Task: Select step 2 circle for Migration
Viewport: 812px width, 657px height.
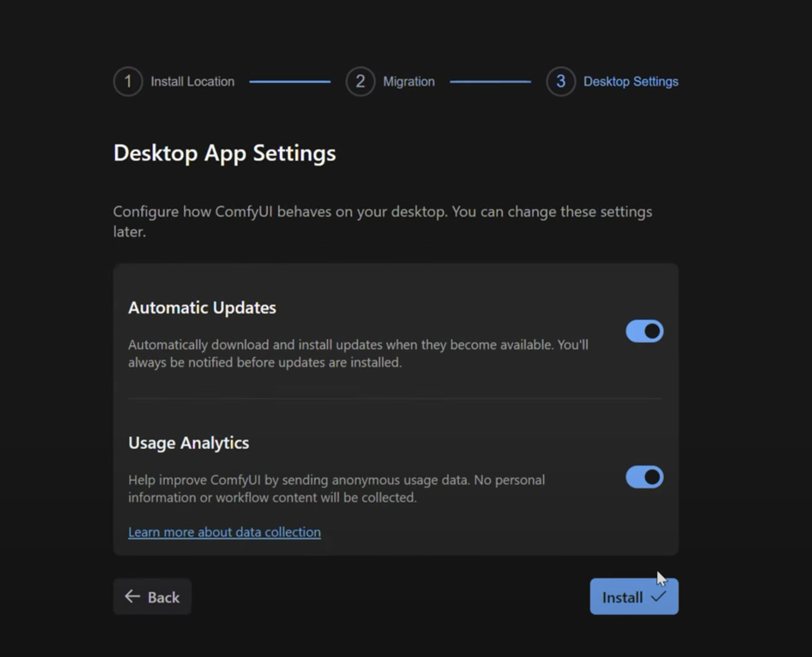Action: (x=360, y=81)
